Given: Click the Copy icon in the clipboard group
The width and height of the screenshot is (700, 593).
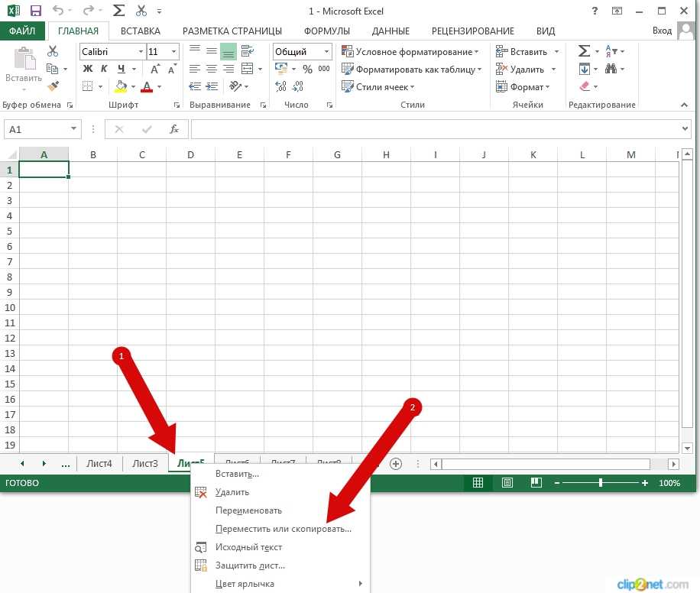Looking at the screenshot, I should (x=52, y=69).
